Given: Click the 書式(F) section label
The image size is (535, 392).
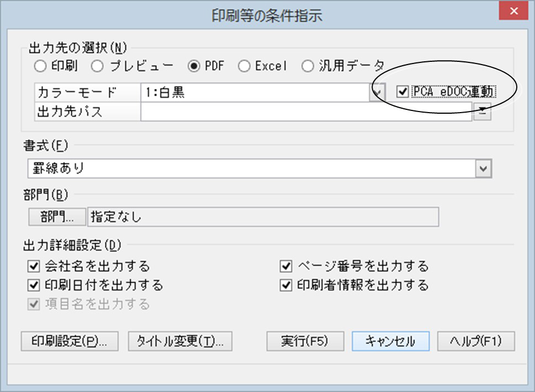Looking at the screenshot, I should point(46,146).
